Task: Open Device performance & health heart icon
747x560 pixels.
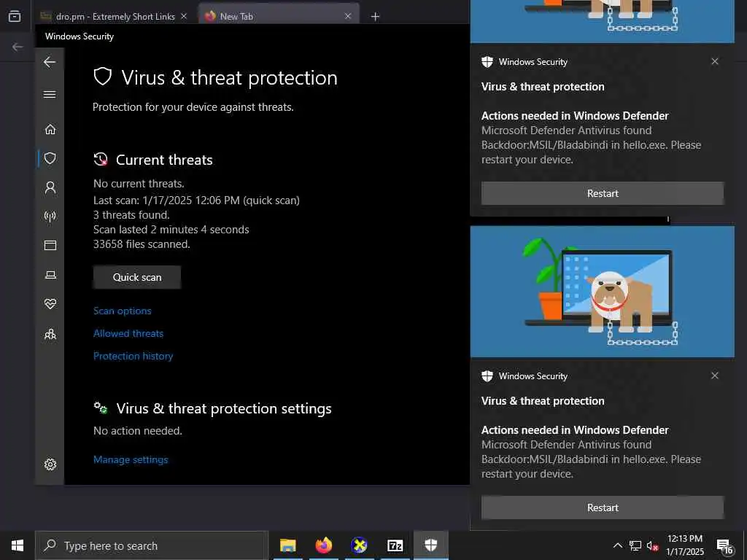Action: point(50,304)
